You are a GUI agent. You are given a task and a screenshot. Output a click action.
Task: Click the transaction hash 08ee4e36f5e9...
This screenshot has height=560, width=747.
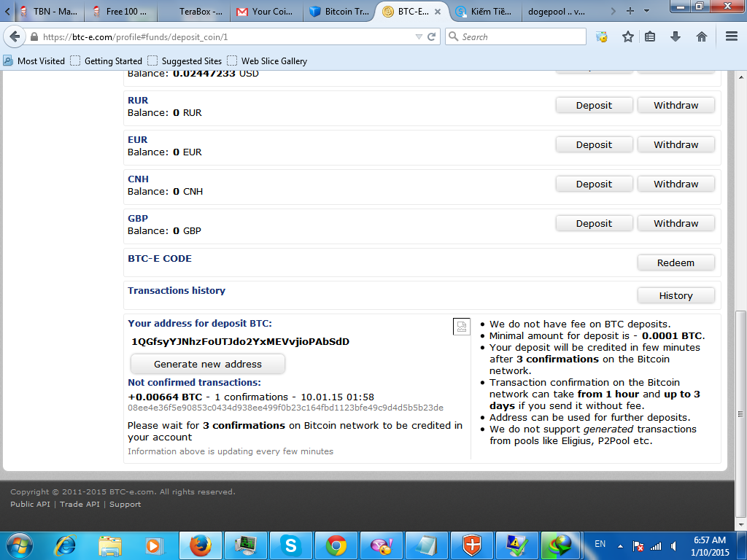pyautogui.click(x=285, y=408)
